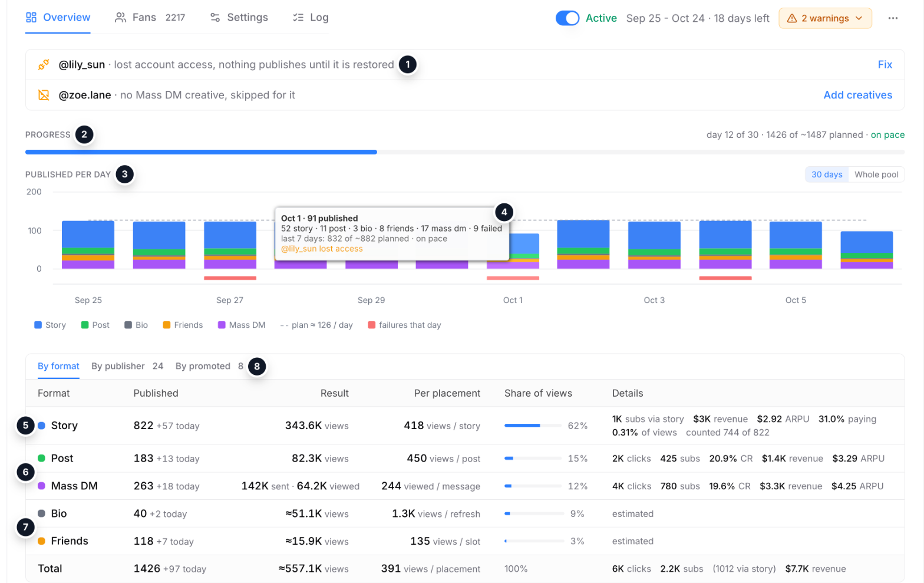
Task: Click the no-image icon beside @zoe.lane
Action: [x=44, y=95]
